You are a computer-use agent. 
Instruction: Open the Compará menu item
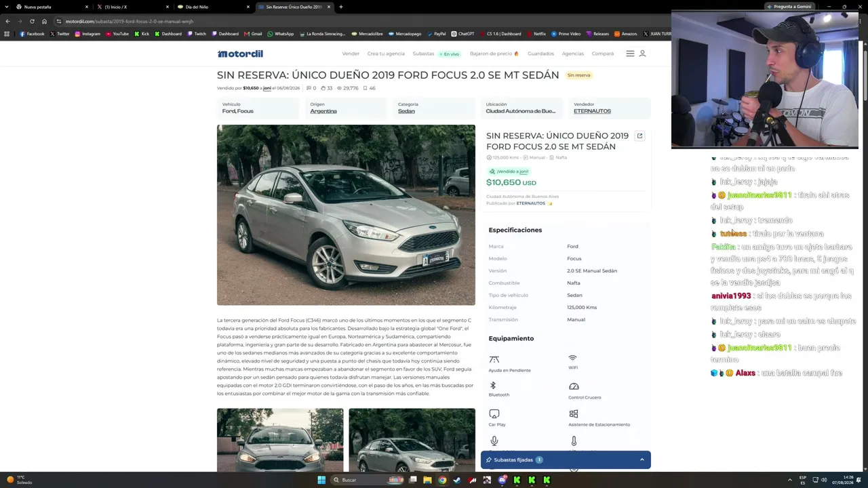603,54
